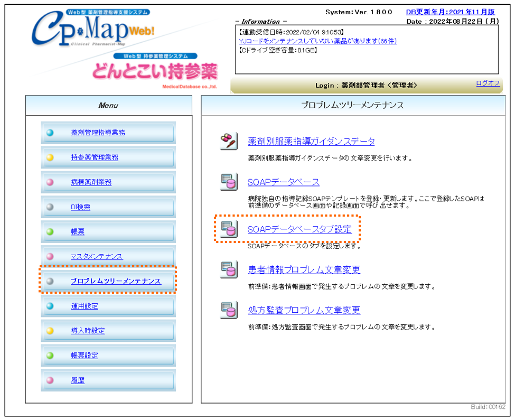The image size is (515, 420).
Task: Select 運用設定 in the side menu
Action: tap(85, 306)
